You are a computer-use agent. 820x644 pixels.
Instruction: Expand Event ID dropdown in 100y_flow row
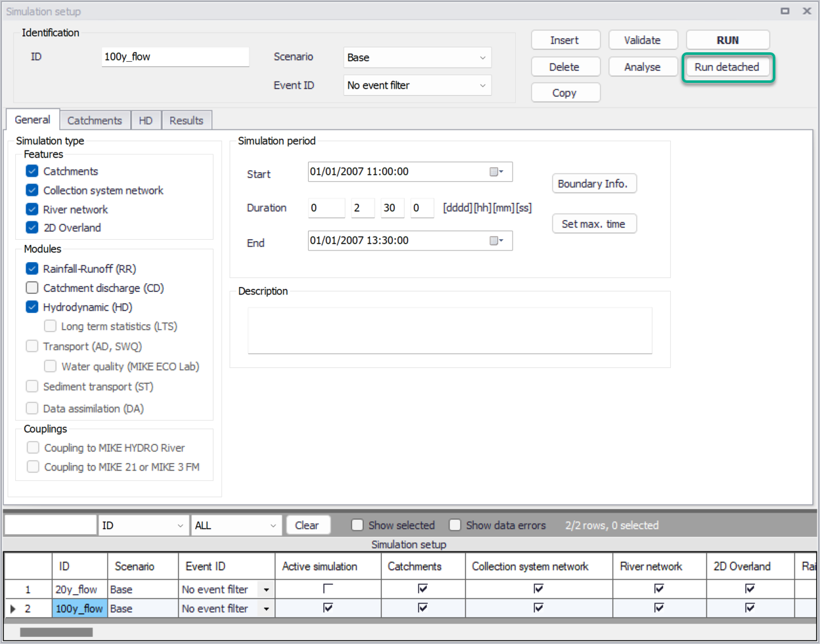[267, 609]
